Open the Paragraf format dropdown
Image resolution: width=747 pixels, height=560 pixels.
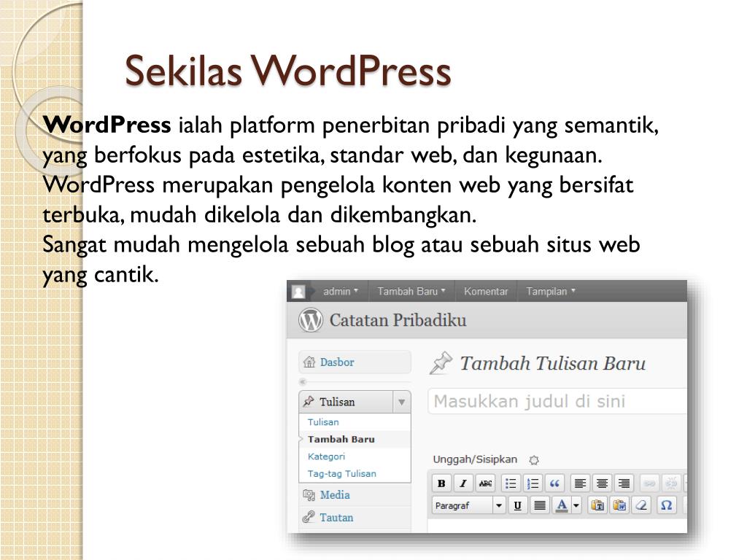pyautogui.click(x=468, y=505)
